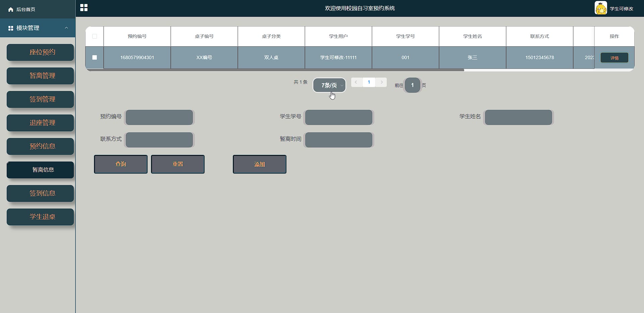The image size is (644, 313).
Task: Click the home icon beside 后台首页
Action: pos(11,9)
